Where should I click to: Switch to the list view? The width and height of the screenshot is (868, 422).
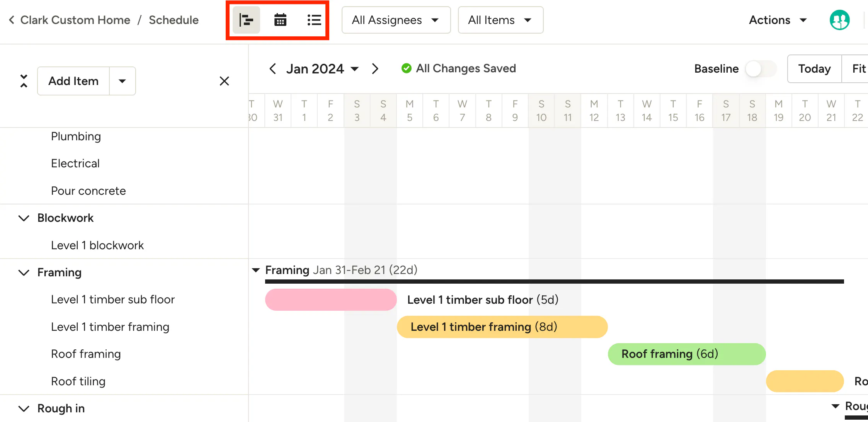point(314,20)
